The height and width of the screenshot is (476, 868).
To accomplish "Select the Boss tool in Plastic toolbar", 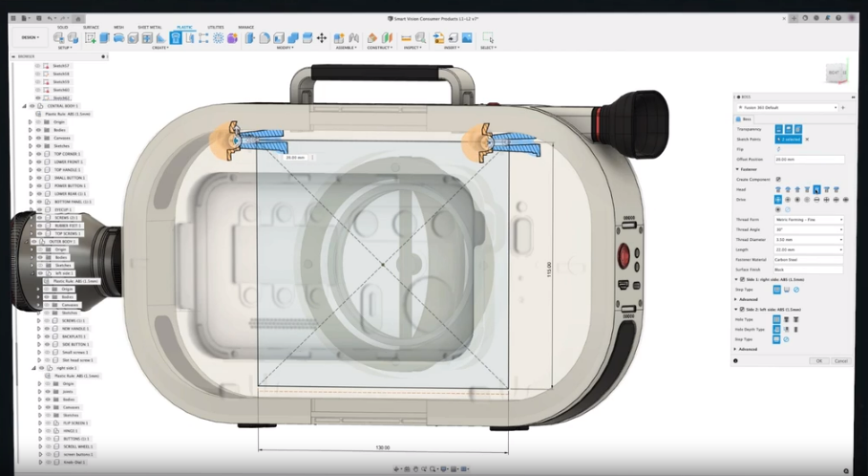I will [176, 37].
